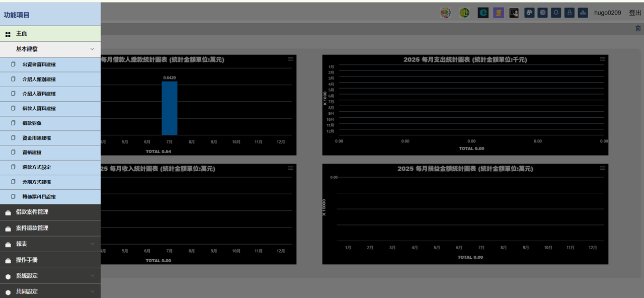Click the trash can icon
Screen dimensions: 644x298
638,29
